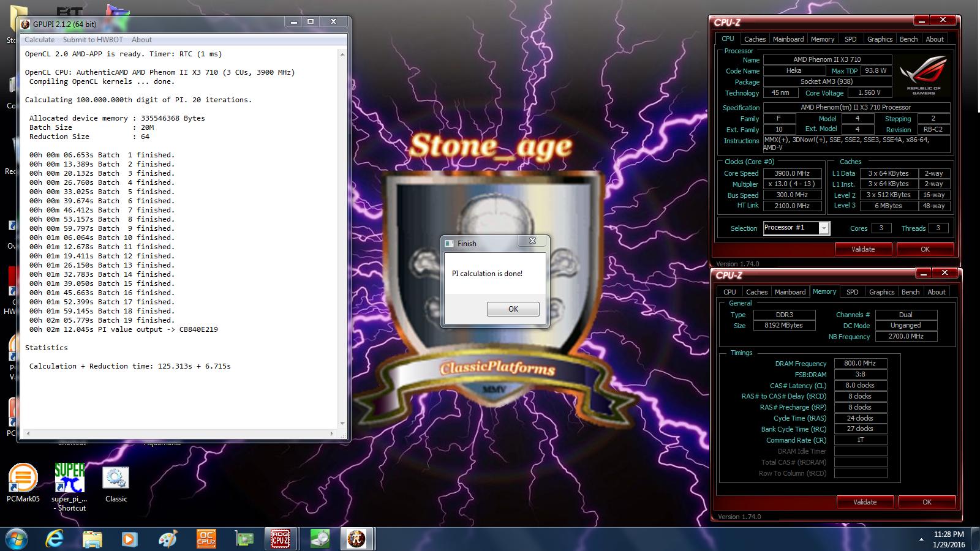Open Bench tab in lower CPU-Z
Viewport: 980px width, 551px height.
coord(910,292)
